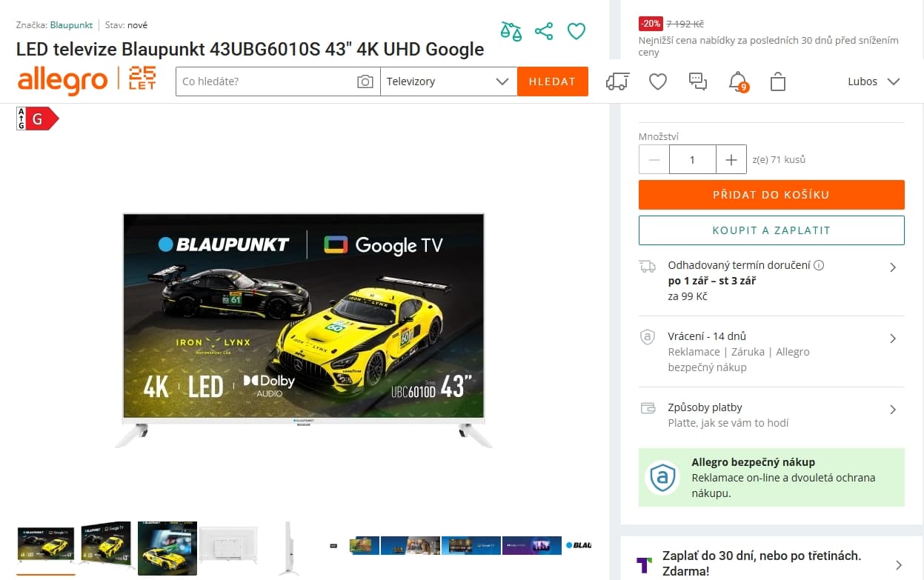Screen dimensions: 924x580
Task: Select the third thumbnail with yellow car close-up
Action: coord(167,548)
